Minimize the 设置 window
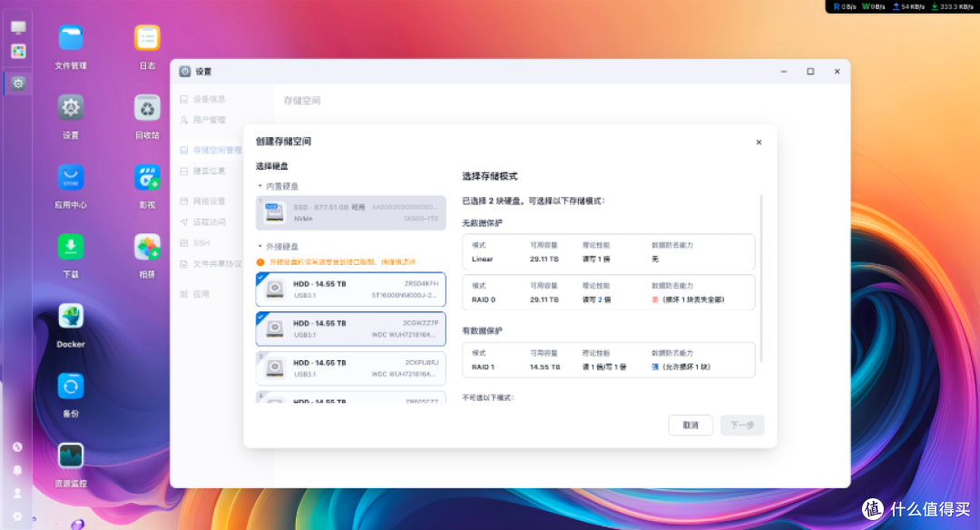 [x=784, y=72]
